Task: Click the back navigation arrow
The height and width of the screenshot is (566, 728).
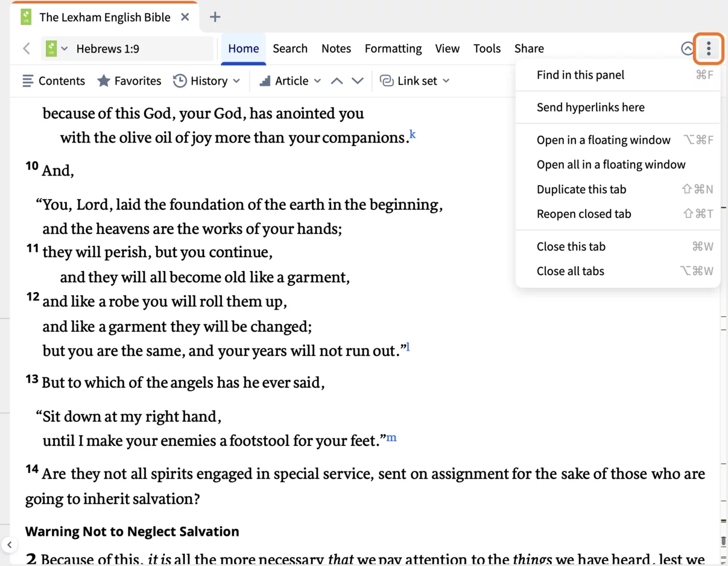Action: [27, 48]
